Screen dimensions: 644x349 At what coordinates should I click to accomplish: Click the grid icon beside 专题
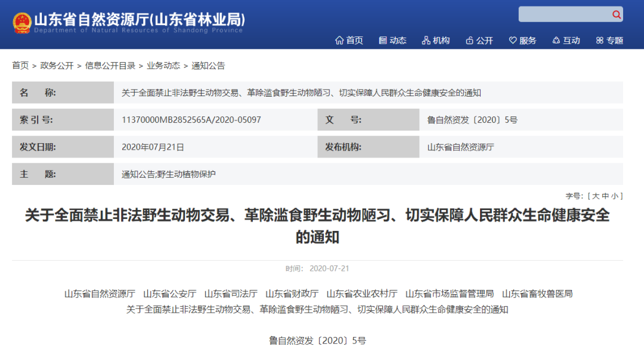[x=599, y=41]
